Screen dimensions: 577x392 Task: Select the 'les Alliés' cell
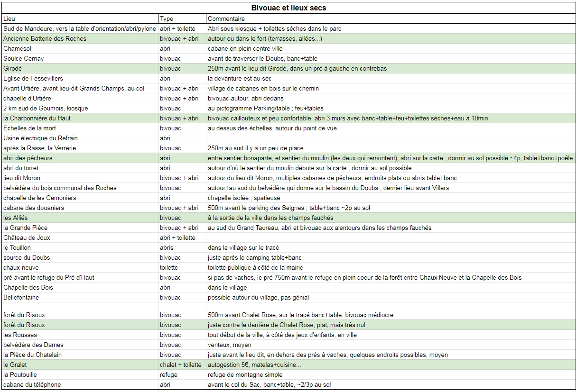point(80,218)
